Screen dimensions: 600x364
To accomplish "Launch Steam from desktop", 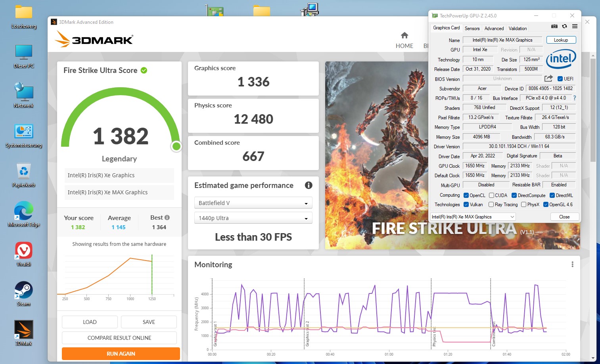I will pos(24,294).
